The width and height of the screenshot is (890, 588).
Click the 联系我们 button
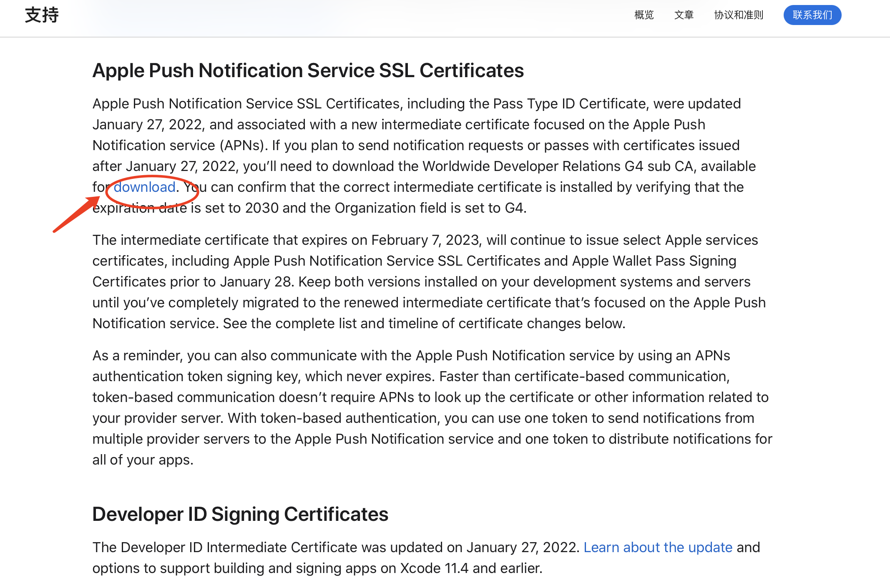pyautogui.click(x=812, y=15)
